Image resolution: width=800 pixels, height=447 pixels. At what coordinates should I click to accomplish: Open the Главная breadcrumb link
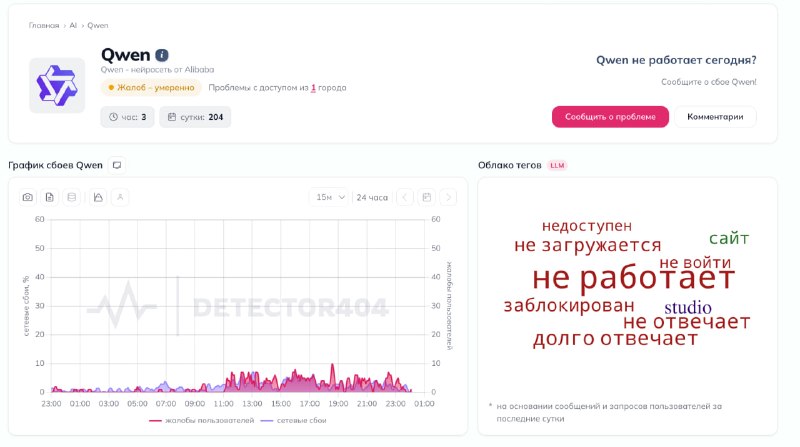coord(44,26)
